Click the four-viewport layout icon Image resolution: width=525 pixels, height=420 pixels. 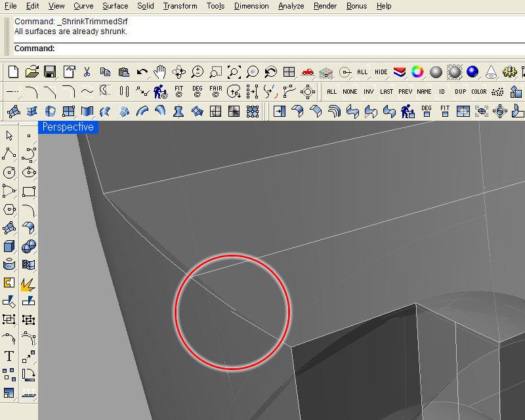click(289, 72)
